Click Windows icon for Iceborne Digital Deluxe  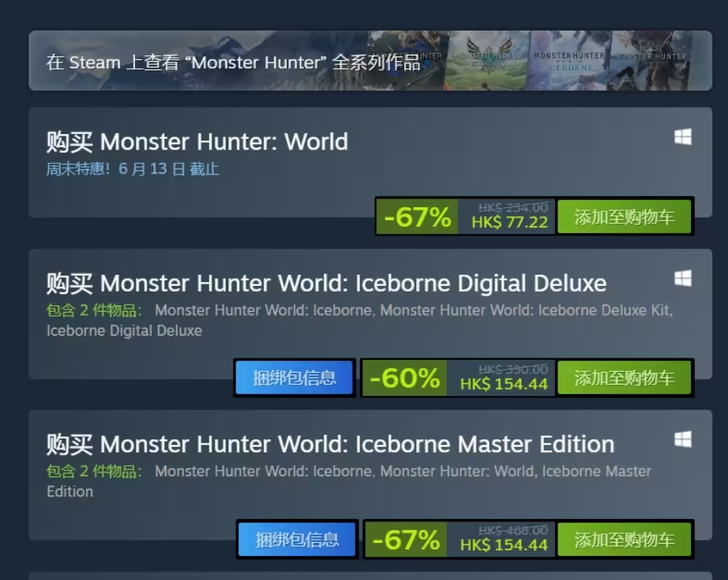coord(682,279)
